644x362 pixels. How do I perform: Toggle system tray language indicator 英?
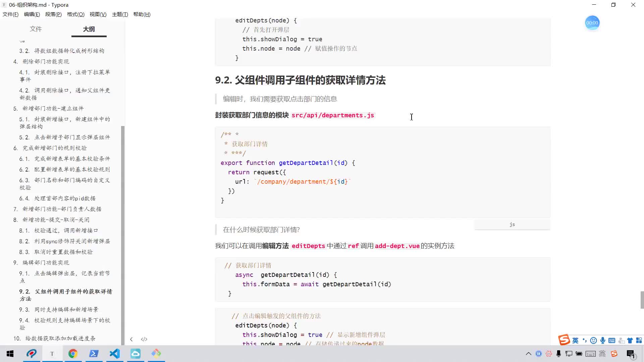pyautogui.click(x=602, y=354)
